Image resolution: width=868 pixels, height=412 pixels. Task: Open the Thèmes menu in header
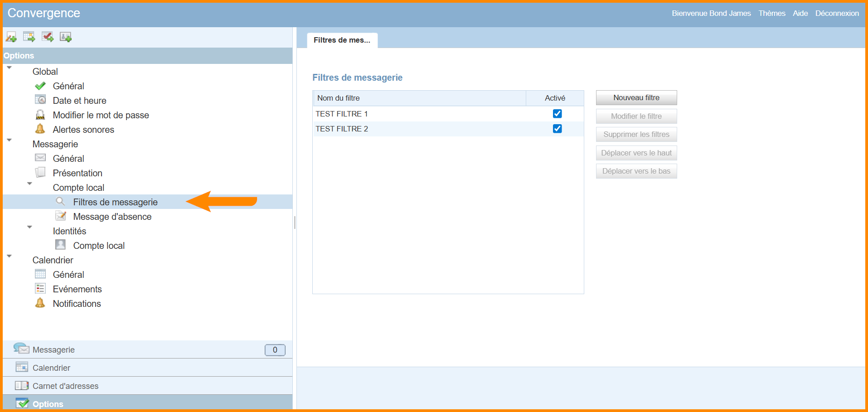pyautogui.click(x=771, y=14)
